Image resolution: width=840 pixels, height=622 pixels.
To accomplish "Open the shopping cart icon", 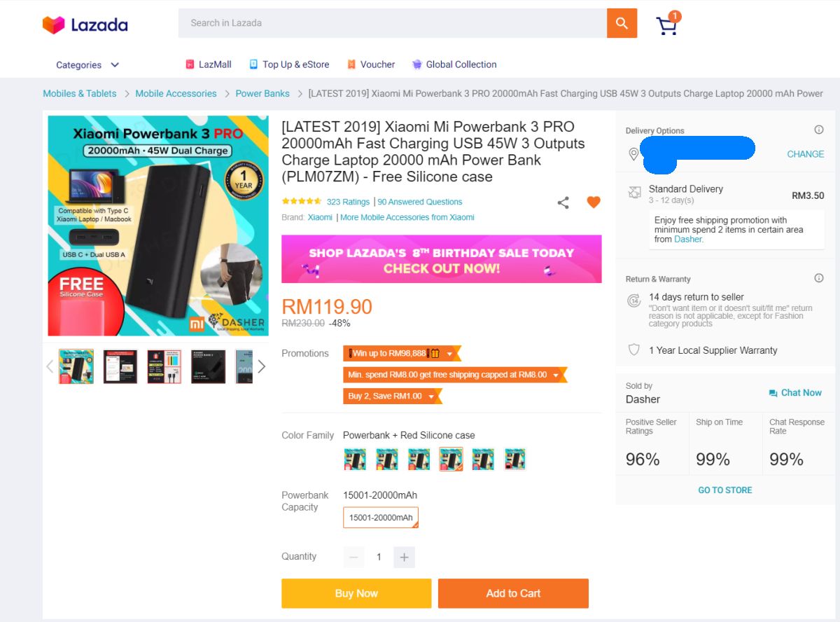I will 667,25.
